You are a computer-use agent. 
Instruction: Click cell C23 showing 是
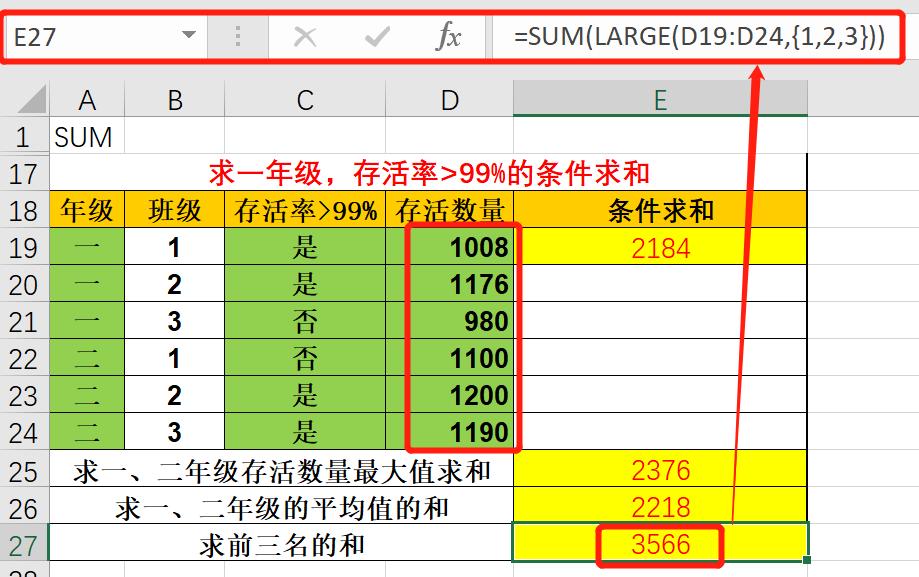pos(305,395)
